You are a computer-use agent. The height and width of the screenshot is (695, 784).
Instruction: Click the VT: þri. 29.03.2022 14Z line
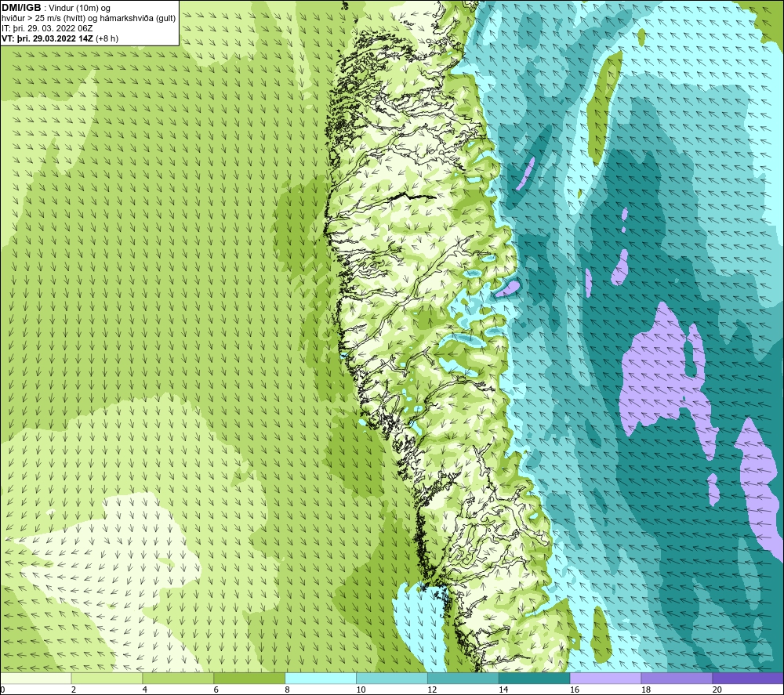click(x=60, y=38)
